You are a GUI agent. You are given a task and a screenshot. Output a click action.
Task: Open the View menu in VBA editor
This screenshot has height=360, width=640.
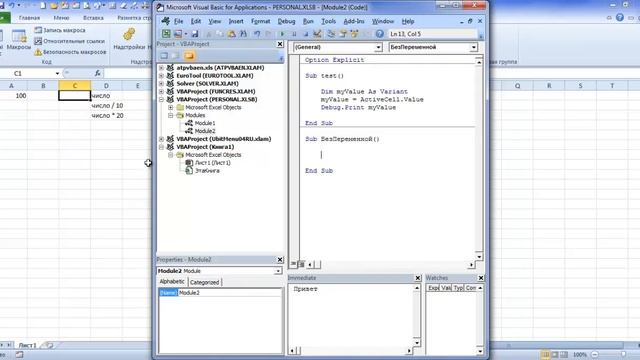tap(214, 21)
